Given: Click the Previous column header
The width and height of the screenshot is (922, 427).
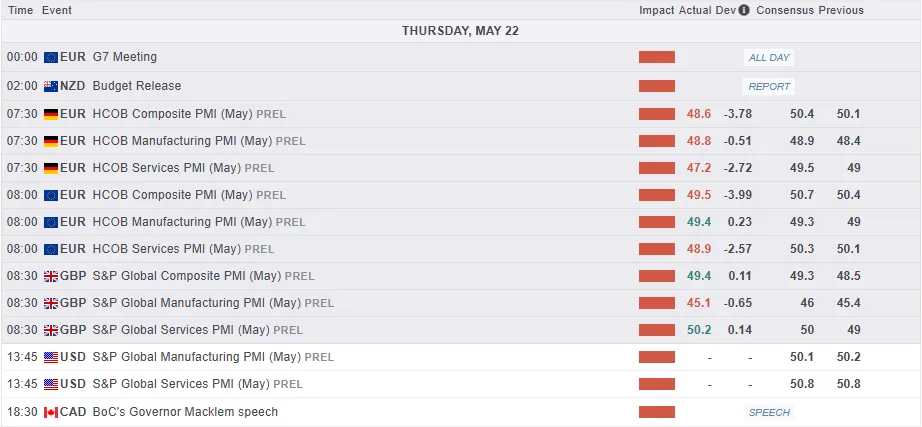Looking at the screenshot, I should (841, 10).
